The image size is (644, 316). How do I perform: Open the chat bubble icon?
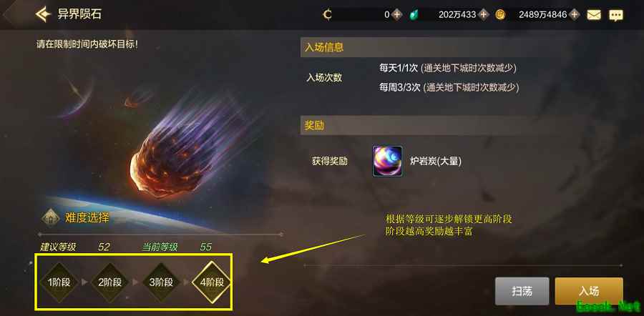pos(615,16)
